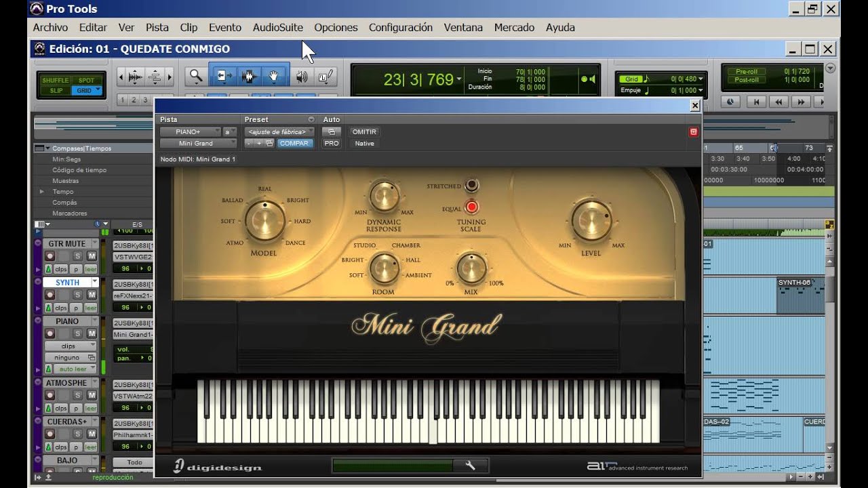Select SPOT edit mode
868x488 pixels.
pyautogui.click(x=86, y=80)
